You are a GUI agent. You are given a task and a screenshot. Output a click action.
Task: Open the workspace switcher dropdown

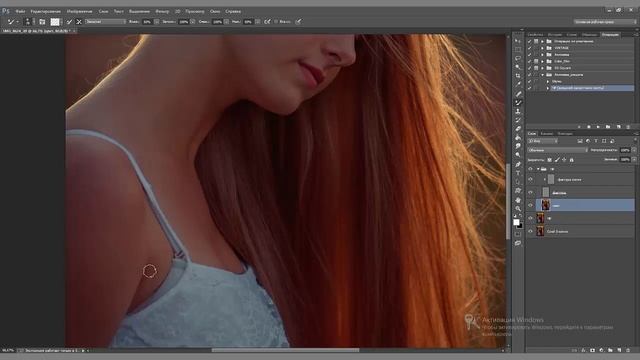605,22
